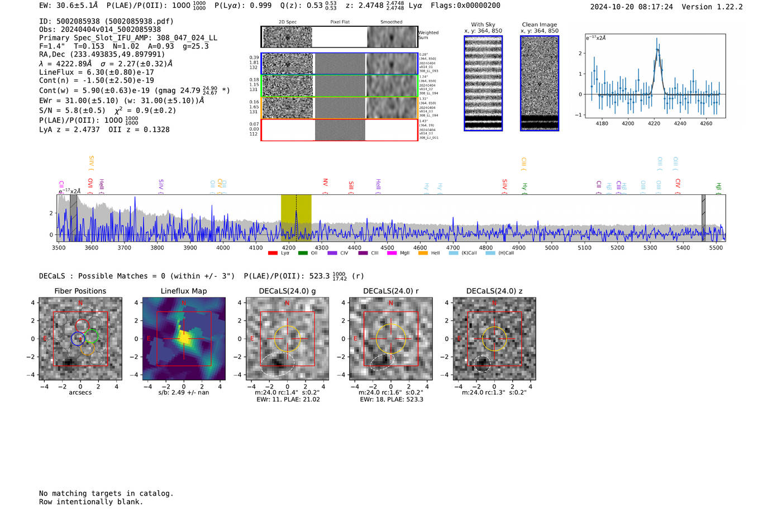Select "No matching targets in catalog." text
Viewport: 782px width, 532px height.
tap(106, 493)
